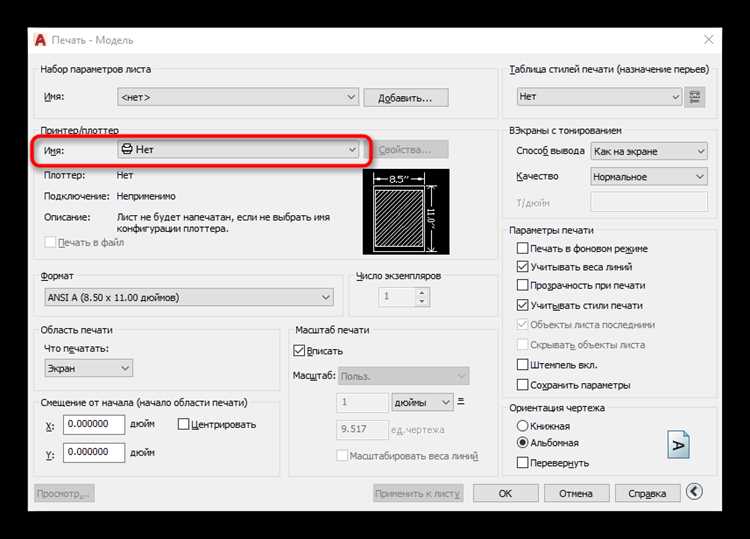The height and width of the screenshot is (539, 750).
Task: Open the page setup Имя dropdown
Action: pos(238,97)
